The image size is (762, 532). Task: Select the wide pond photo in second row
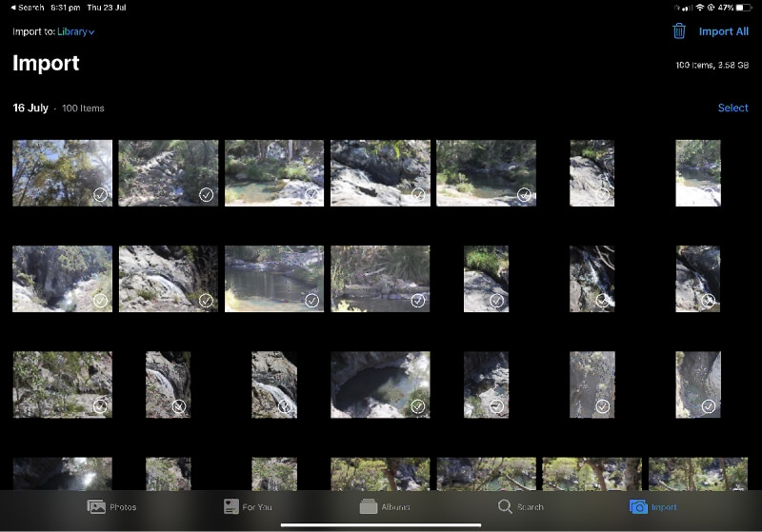273,278
